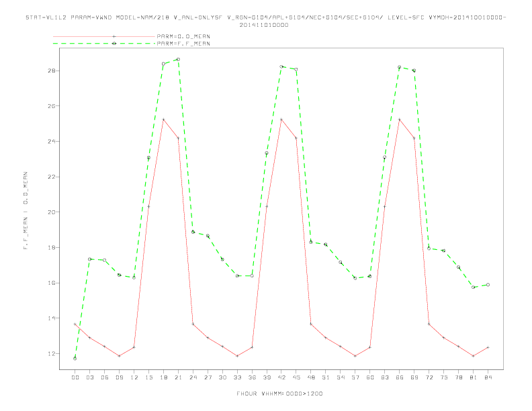
Task: Click x-axis forecast hour label 75
Action: point(444,377)
